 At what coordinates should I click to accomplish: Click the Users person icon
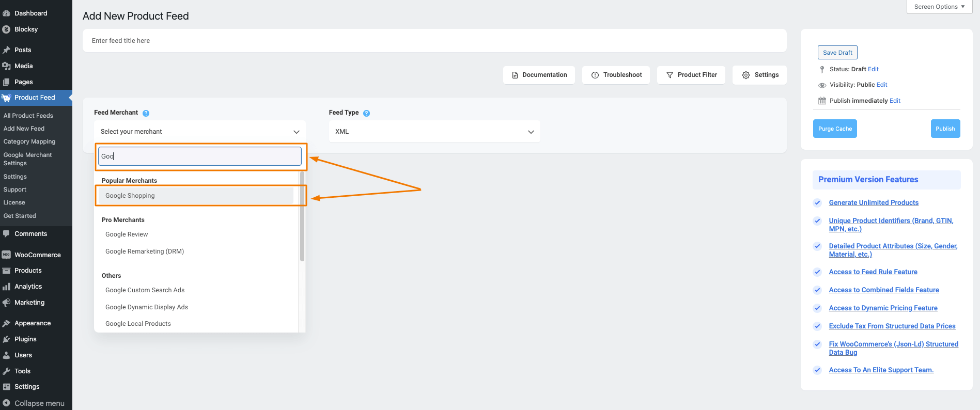(x=6, y=355)
